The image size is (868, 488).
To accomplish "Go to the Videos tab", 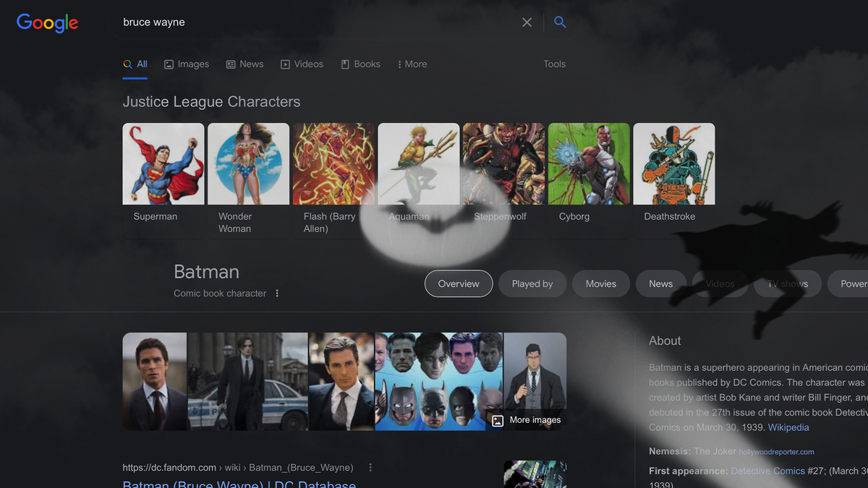I will pyautogui.click(x=302, y=64).
